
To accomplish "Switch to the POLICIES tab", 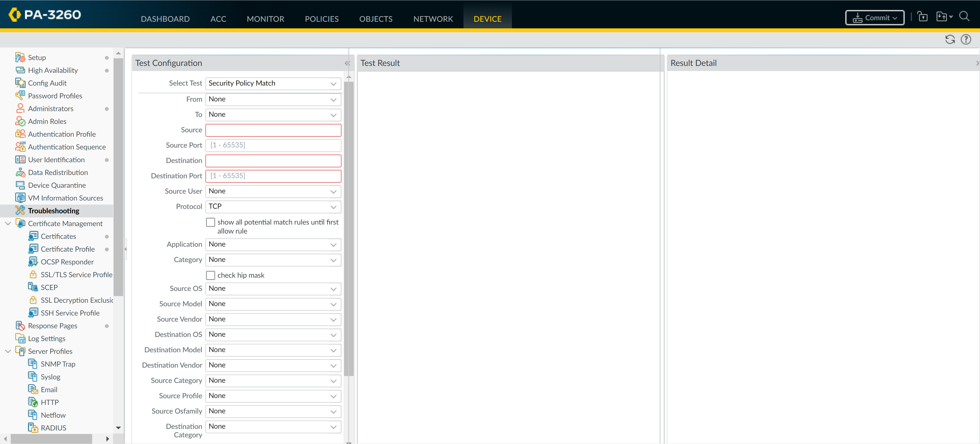I will pyautogui.click(x=322, y=19).
